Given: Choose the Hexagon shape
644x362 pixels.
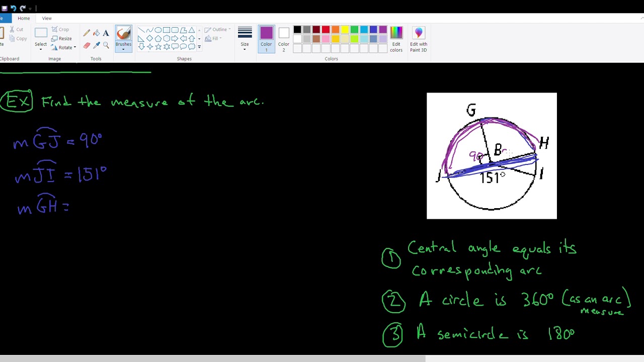Looking at the screenshot, I should click(167, 38).
